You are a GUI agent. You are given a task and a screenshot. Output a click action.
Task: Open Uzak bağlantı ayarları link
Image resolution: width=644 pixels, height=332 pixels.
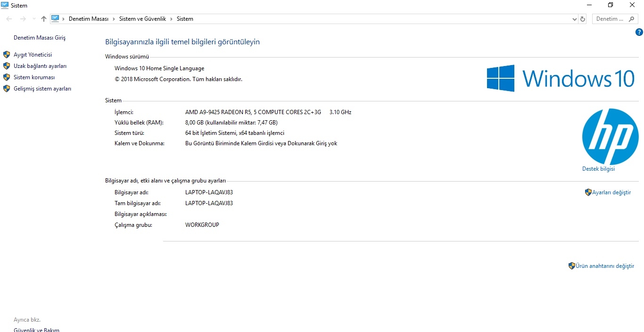pyautogui.click(x=40, y=66)
